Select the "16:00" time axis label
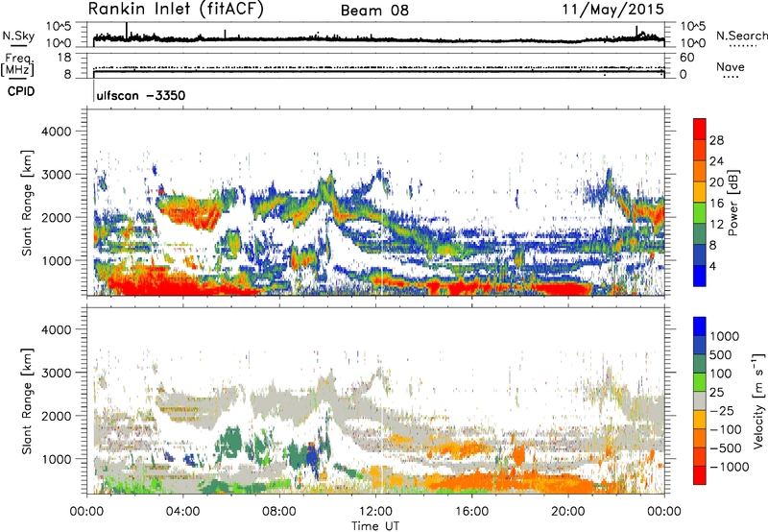768x532 pixels. click(471, 512)
